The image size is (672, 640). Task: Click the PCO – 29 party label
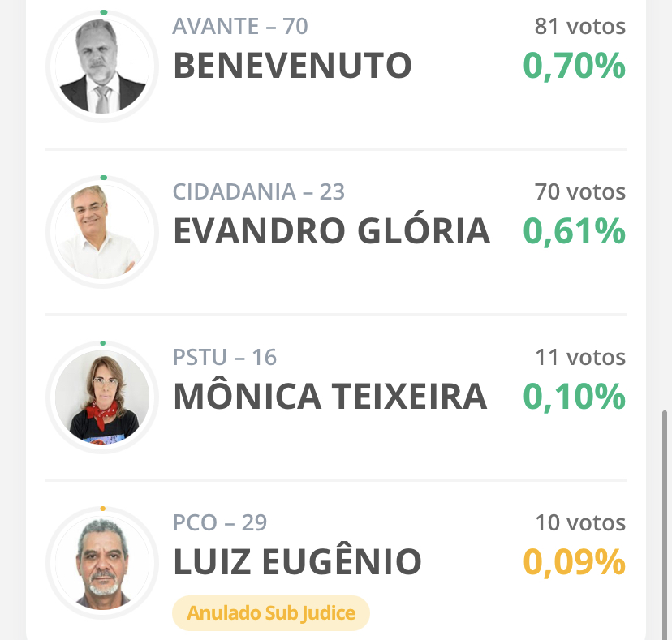click(x=220, y=522)
